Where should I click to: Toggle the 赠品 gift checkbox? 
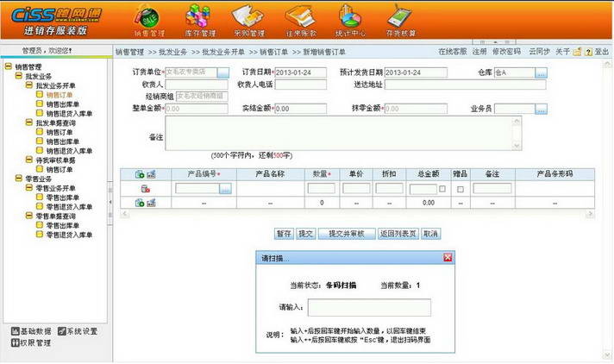[x=460, y=189]
